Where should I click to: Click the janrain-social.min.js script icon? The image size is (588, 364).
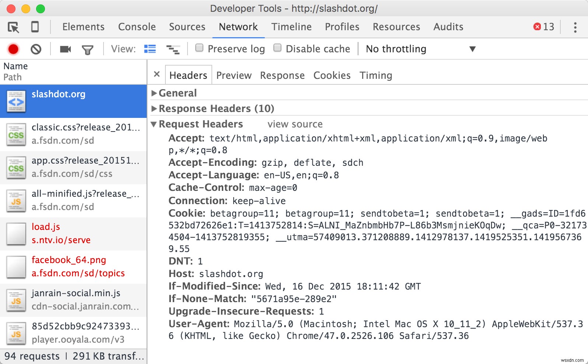16,300
